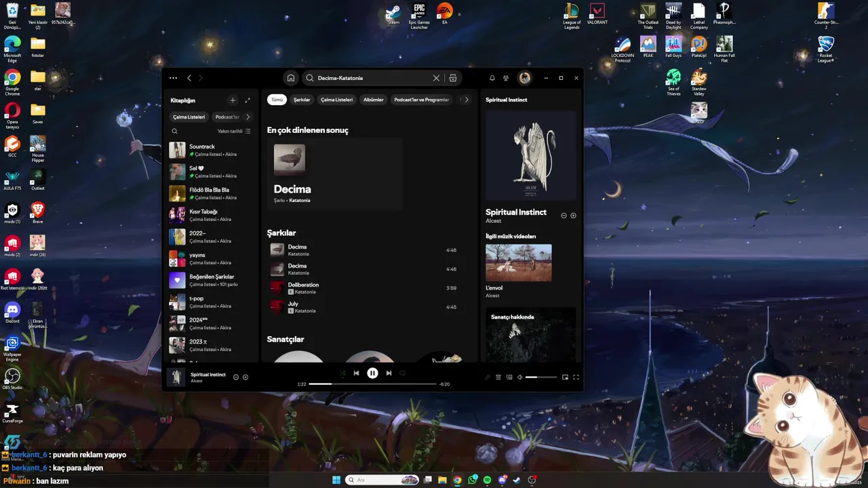Filter library by Çalma Listeleri
Viewport: 868px width, 488px height.
pyautogui.click(x=189, y=117)
